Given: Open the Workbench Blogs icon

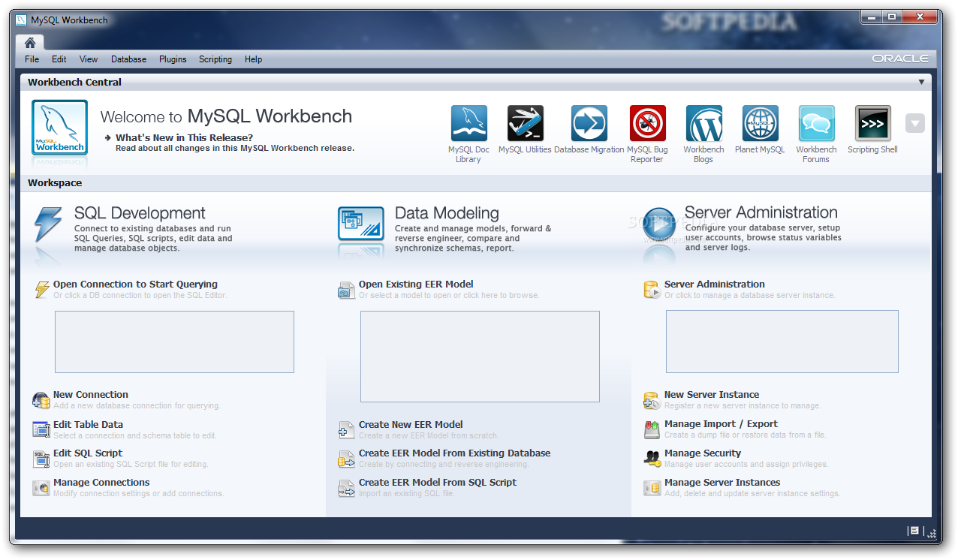Looking at the screenshot, I should click(x=703, y=123).
